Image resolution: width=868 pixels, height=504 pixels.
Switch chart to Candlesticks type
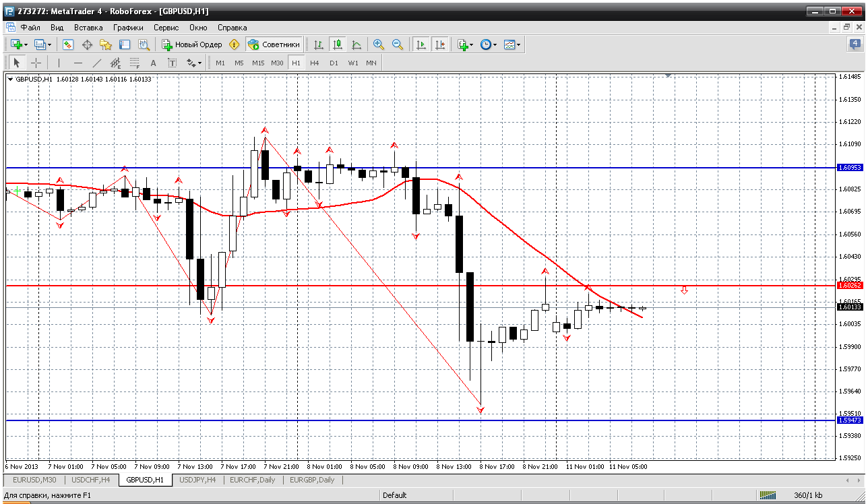pos(338,44)
